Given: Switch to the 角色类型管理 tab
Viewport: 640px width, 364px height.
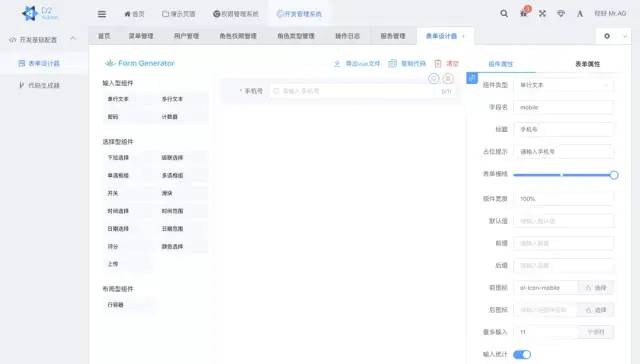Looking at the screenshot, I should click(296, 36).
